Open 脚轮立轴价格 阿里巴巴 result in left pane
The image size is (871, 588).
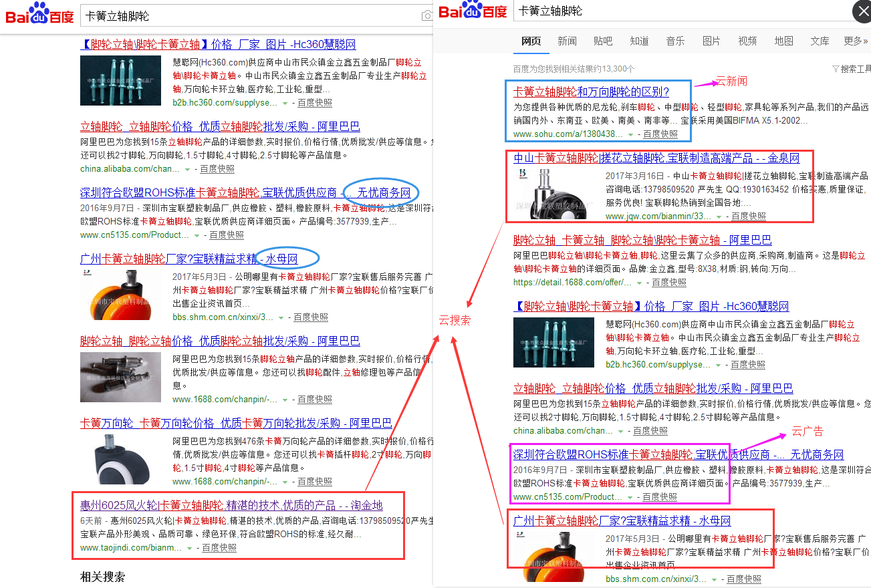(x=220, y=341)
